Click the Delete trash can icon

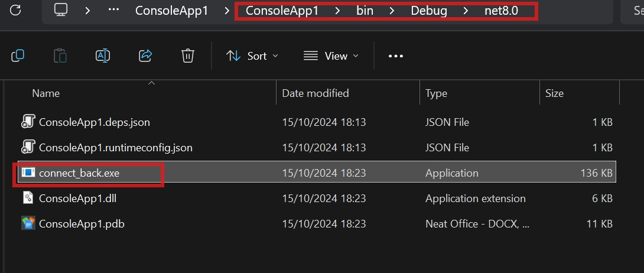coord(188,56)
